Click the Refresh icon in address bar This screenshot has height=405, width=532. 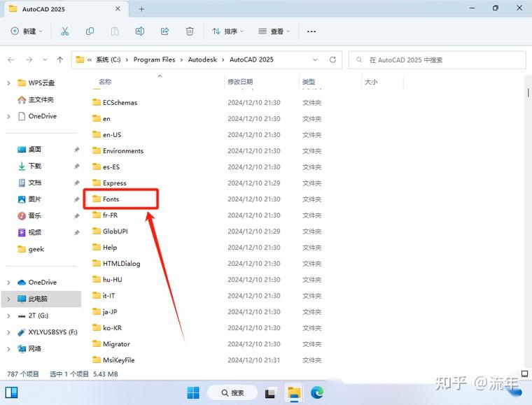pos(332,59)
